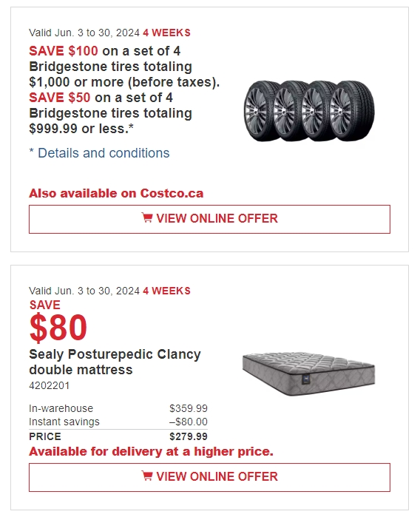Click the first tire on the left in the image
The width and height of the screenshot is (420, 517).
(260, 111)
